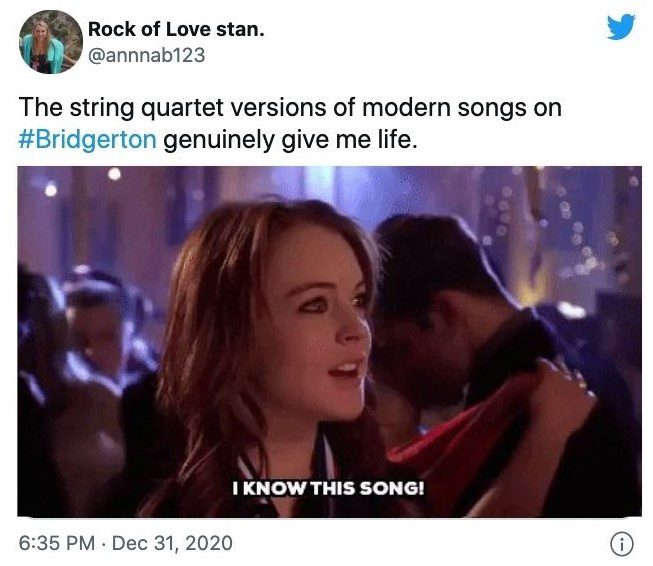The image size is (653, 566).
Task: Open the circled info icon beside the date
Action: [x=621, y=544]
